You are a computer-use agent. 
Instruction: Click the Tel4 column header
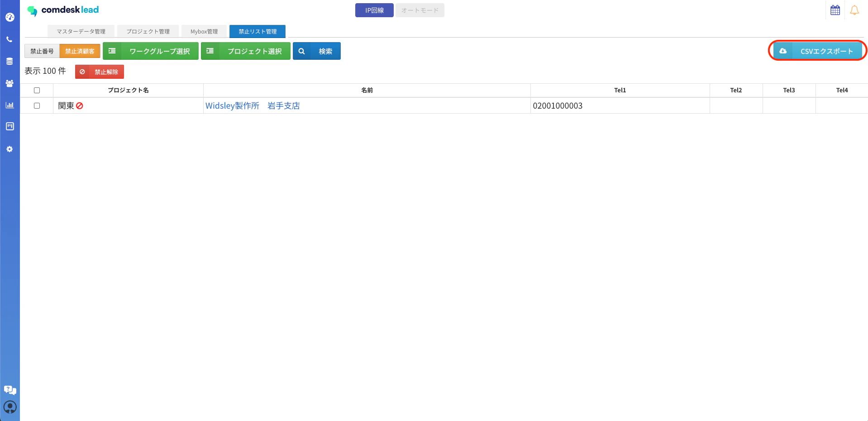click(x=842, y=90)
